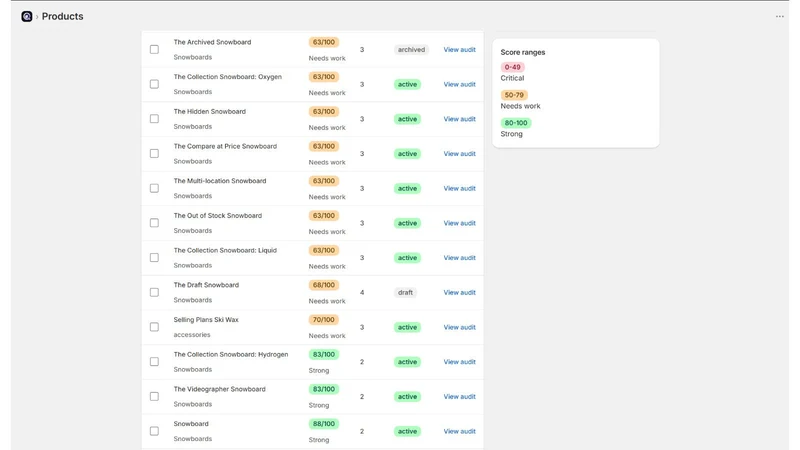The height and width of the screenshot is (450, 800).
Task: Click the app logo icon beside Products
Action: click(27, 16)
